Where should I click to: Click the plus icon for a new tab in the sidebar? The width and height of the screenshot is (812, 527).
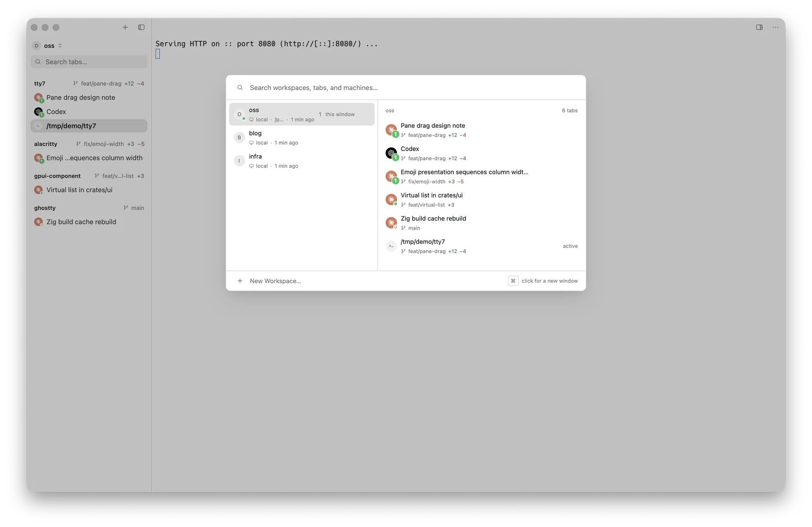click(x=125, y=27)
